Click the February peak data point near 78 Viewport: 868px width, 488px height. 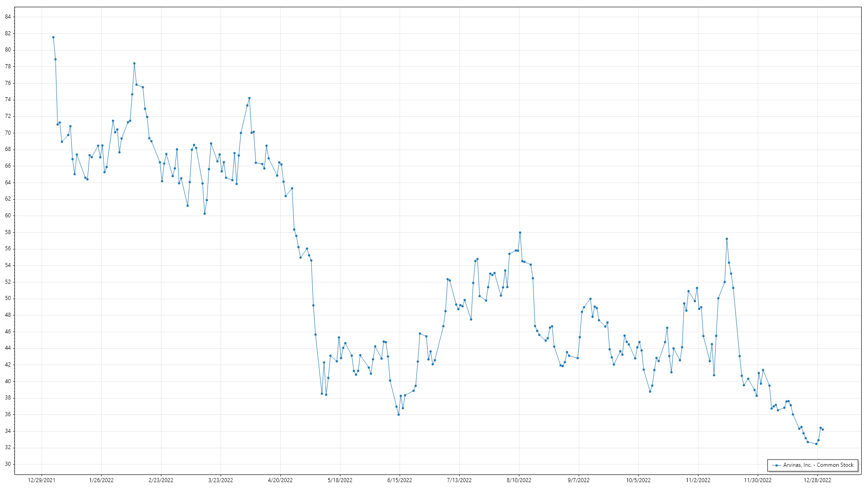[134, 64]
